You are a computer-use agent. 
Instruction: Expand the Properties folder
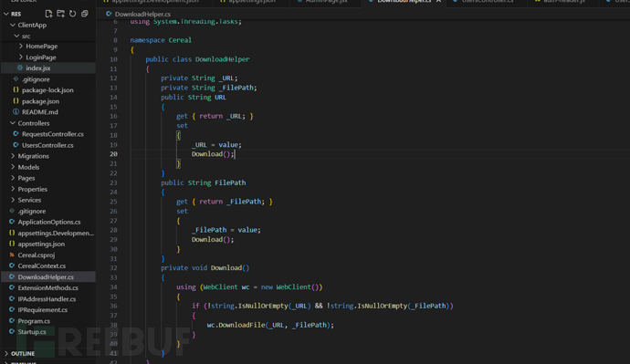point(13,189)
